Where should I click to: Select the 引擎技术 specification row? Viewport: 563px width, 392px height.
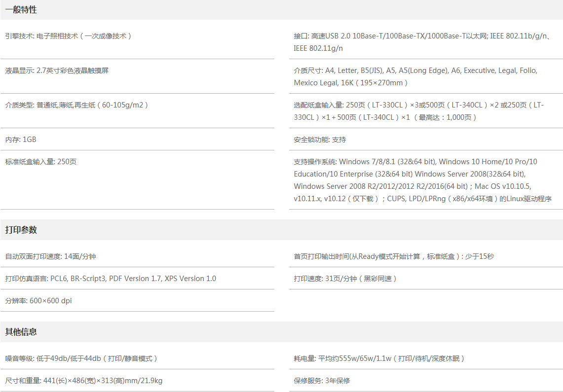(x=68, y=36)
